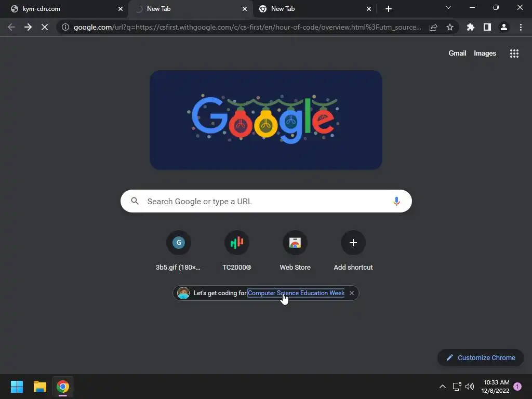Select the loading New Tab

pyautogui.click(x=190, y=9)
